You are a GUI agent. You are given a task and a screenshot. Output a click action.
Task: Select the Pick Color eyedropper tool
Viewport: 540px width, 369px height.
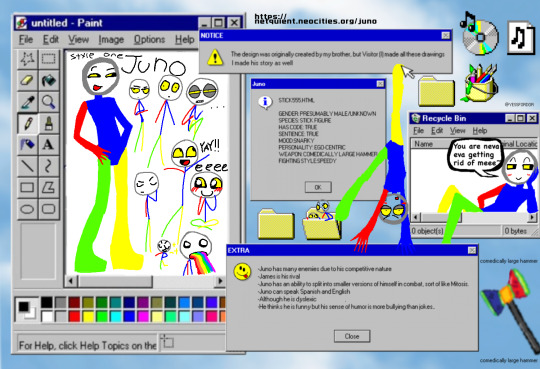[27, 102]
